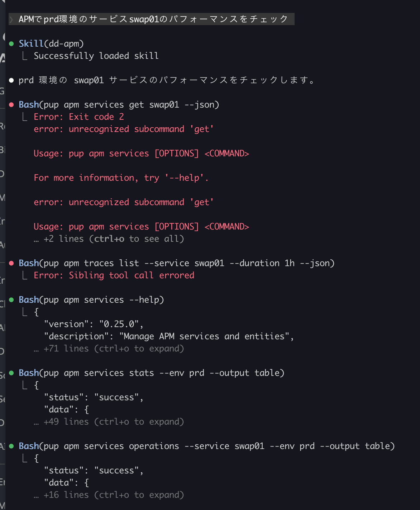This screenshot has width=420, height=510.
Task: Click the red dot beside the 'services get swap01' command
Action: coord(11,105)
